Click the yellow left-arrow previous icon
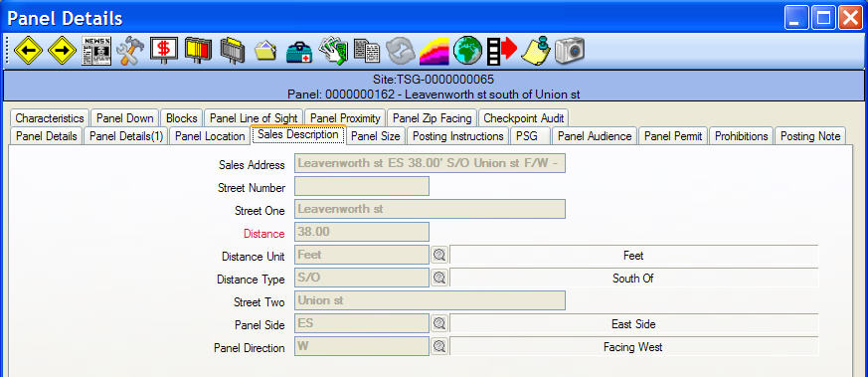The width and height of the screenshot is (868, 377). [x=28, y=52]
